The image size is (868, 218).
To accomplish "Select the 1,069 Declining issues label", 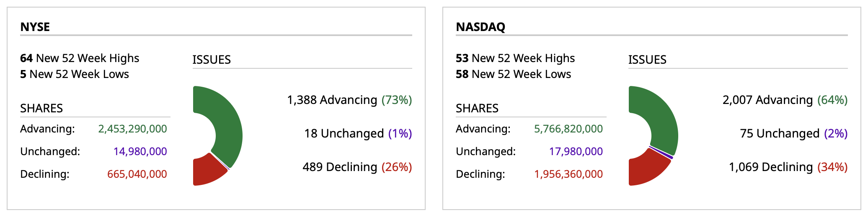I will pyautogui.click(x=788, y=167).
